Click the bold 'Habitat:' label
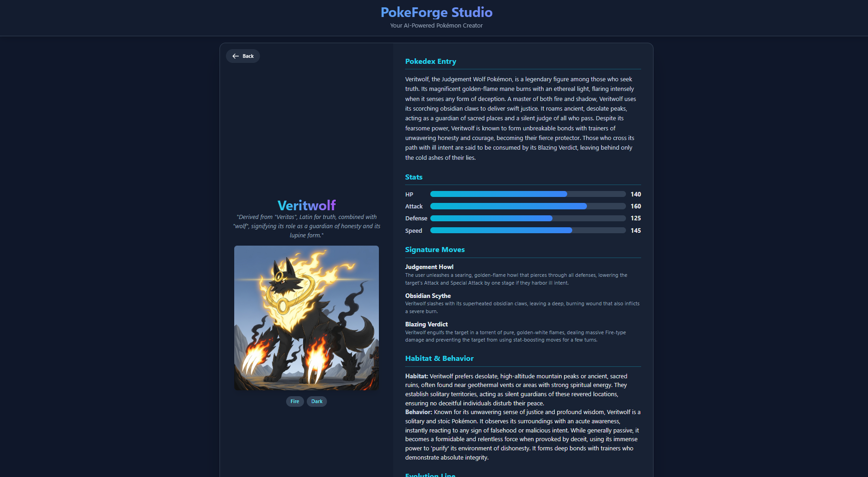868x477 pixels. (x=417, y=376)
